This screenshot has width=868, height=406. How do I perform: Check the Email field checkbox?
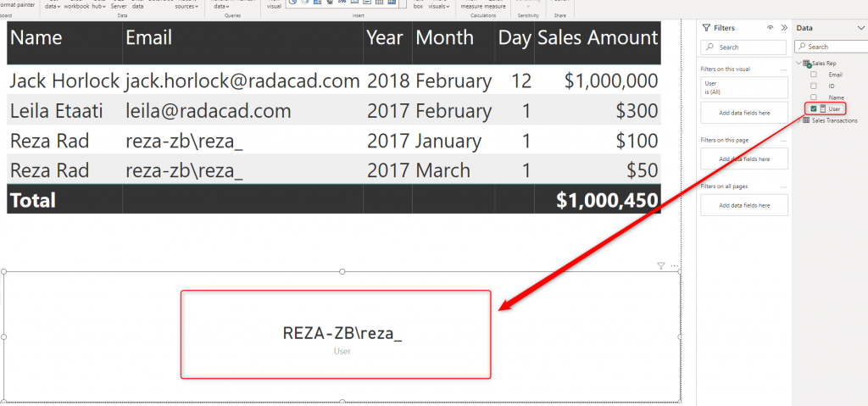tap(814, 75)
